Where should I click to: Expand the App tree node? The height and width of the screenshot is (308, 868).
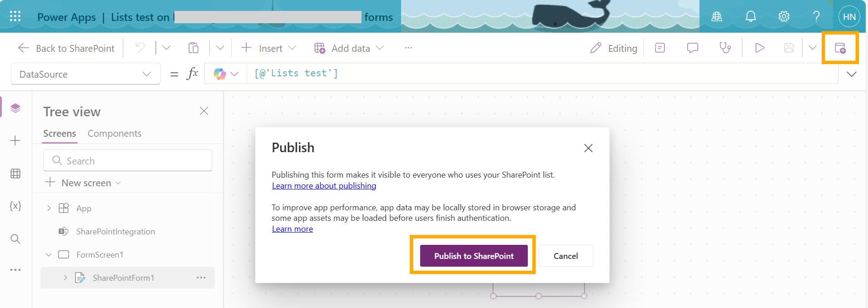[x=49, y=208]
